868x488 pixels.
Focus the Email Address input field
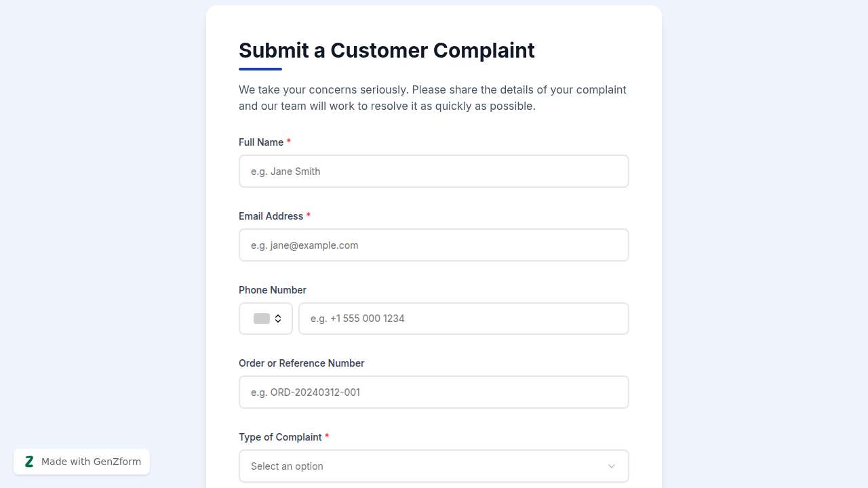pyautogui.click(x=434, y=245)
